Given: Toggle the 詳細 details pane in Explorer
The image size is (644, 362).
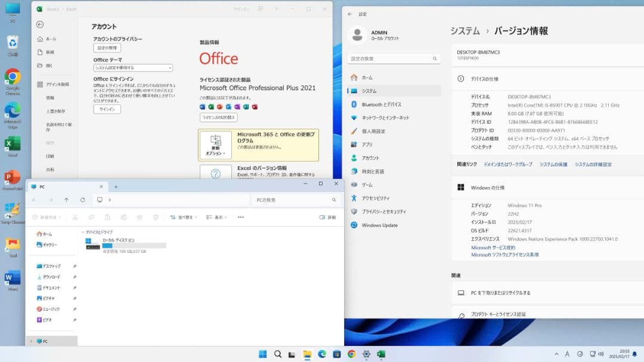Looking at the screenshot, I should (329, 218).
